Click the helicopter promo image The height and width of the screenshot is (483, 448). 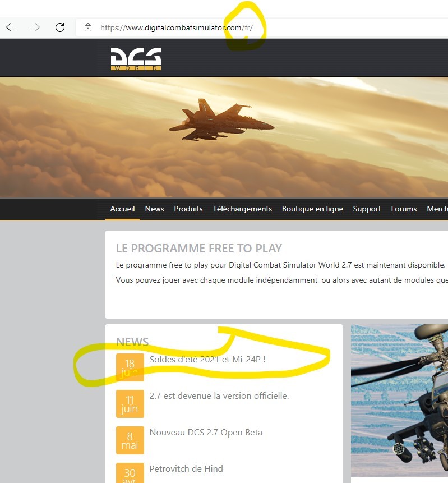[399, 400]
